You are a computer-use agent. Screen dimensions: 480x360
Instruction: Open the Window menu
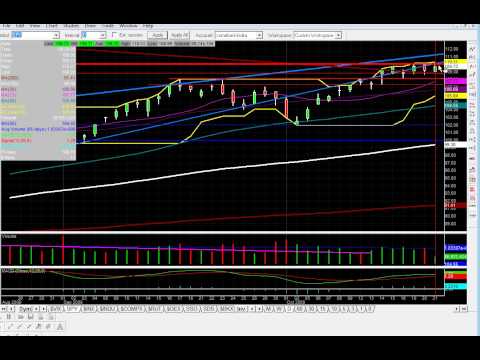[128, 26]
